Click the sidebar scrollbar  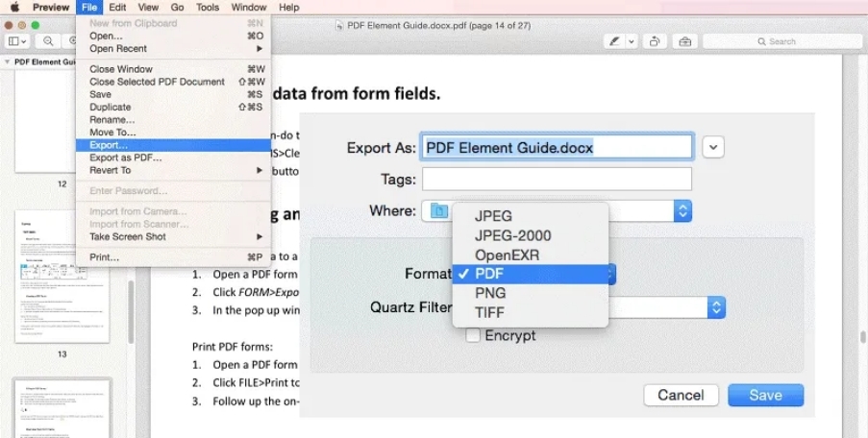pos(131,312)
